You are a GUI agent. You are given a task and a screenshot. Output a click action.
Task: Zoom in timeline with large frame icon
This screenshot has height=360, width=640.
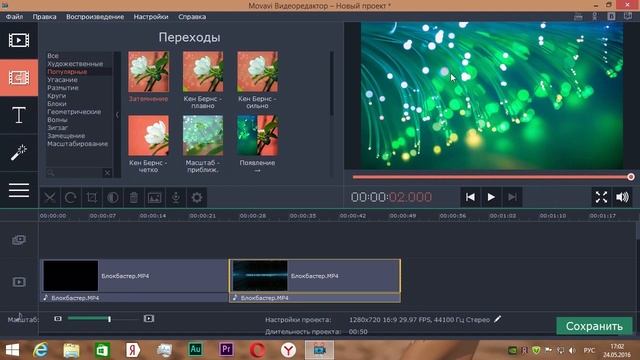[x=149, y=318]
